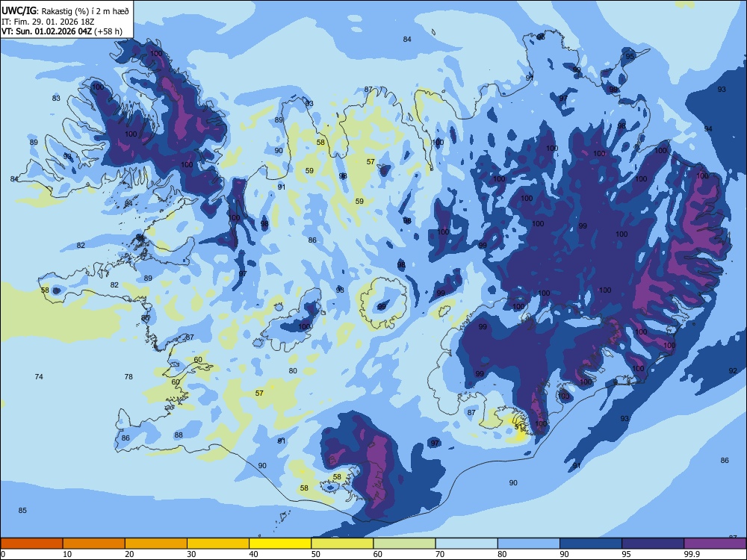The image size is (747, 560).
Task: Click the humidity value '85' on the map
Action: (22, 511)
